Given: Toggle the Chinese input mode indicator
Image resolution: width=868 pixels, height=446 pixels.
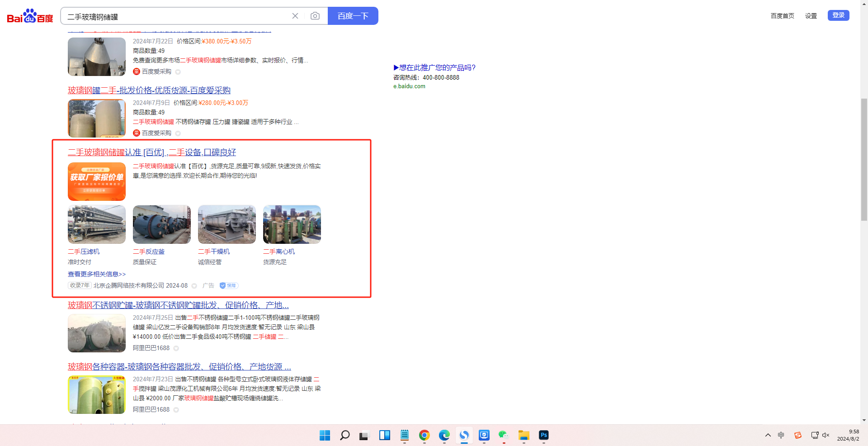Looking at the screenshot, I should [x=781, y=435].
